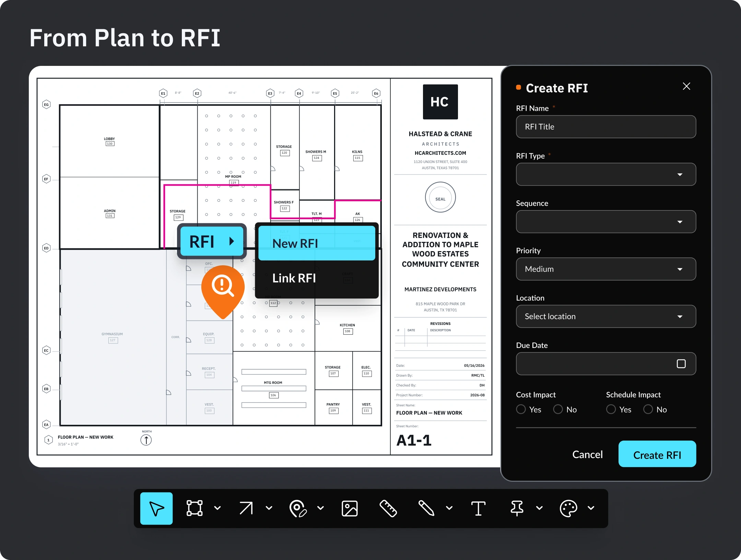Viewport: 741px width, 560px height.
Task: Click the MTG ROOM label
Action: 273,383
